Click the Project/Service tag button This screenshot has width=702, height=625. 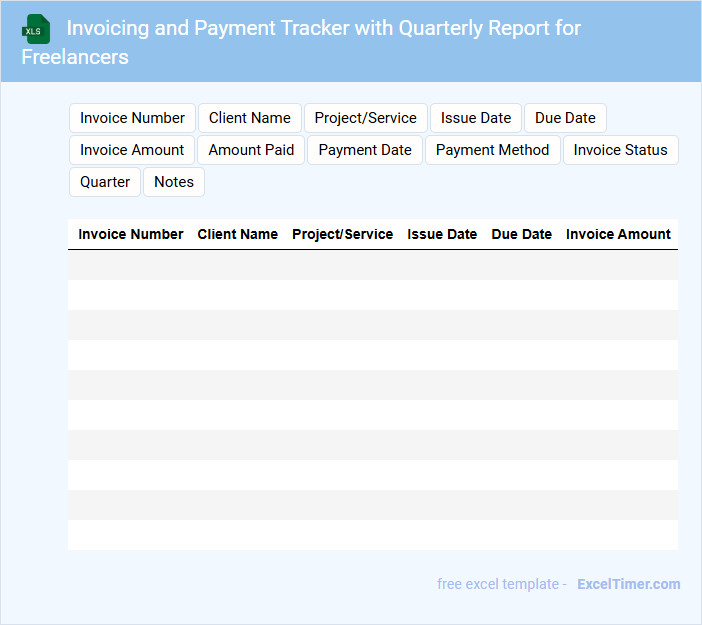tap(365, 118)
